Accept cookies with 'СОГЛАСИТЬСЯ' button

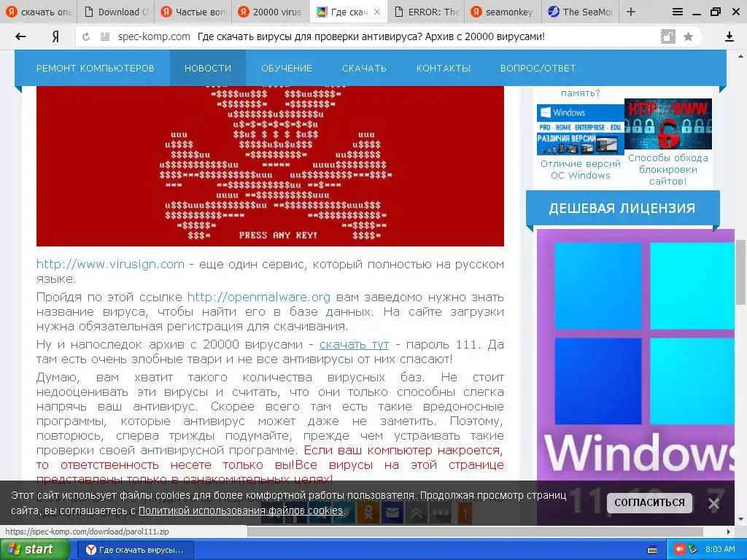(649, 503)
